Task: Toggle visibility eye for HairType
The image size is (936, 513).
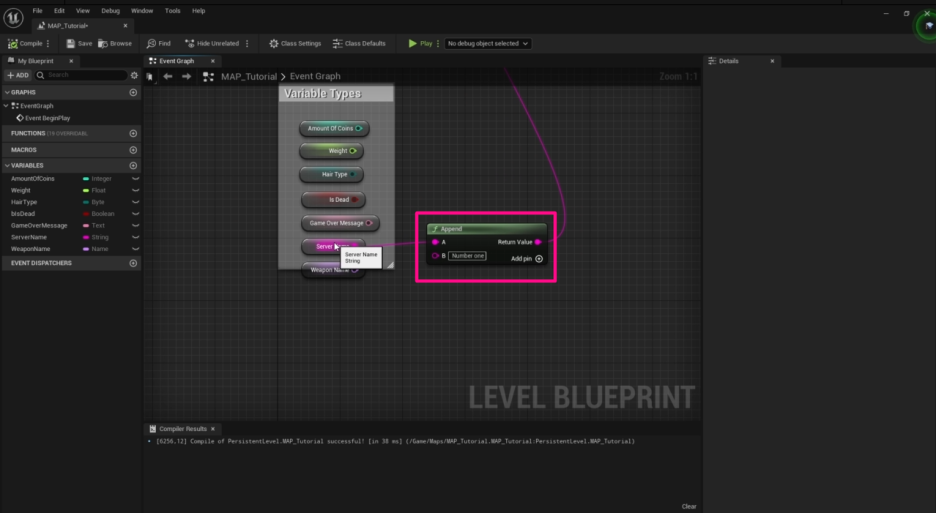Action: tap(136, 202)
